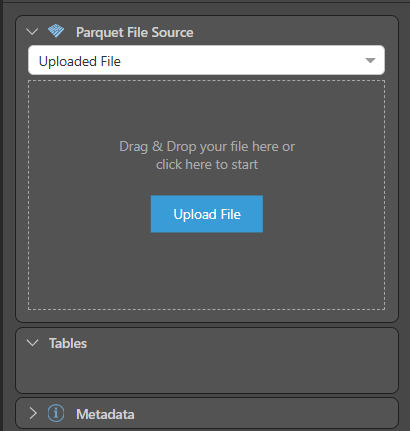The image size is (410, 431).
Task: Expand the Metadata section chevron
Action: (33, 413)
